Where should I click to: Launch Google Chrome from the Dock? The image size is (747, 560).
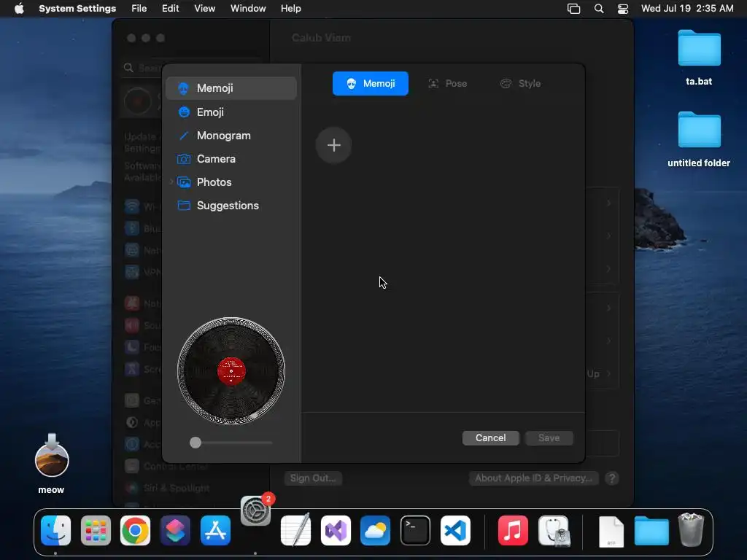click(135, 531)
